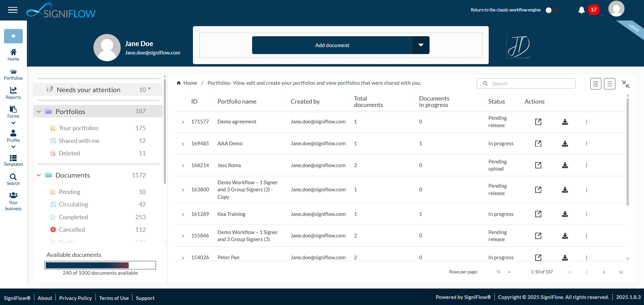This screenshot has height=305, width=644.
Task: Open Templates from the left sidebar
Action: (x=13, y=160)
